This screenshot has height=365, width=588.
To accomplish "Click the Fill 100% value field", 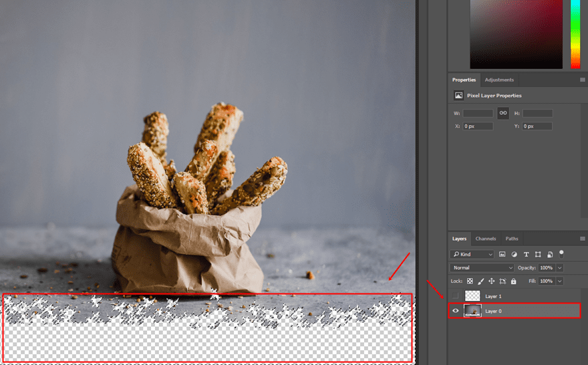I will (547, 281).
